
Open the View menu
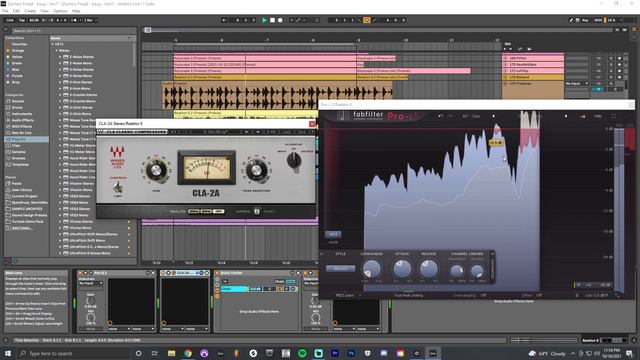(44, 11)
